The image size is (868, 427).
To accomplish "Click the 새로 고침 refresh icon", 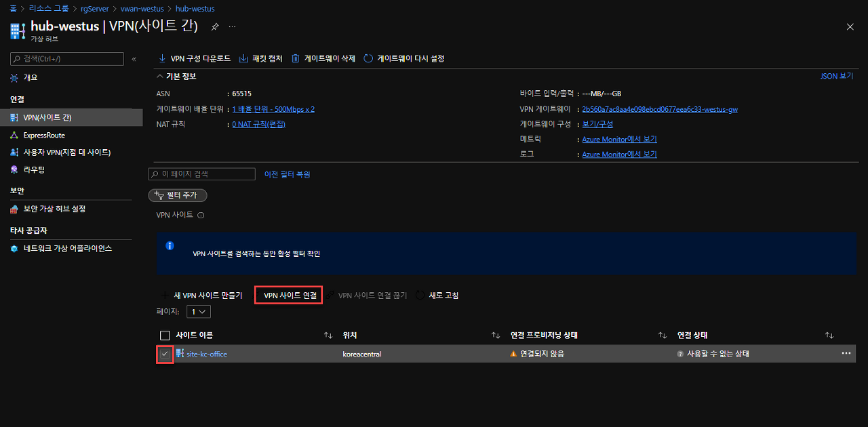I will [x=420, y=296].
